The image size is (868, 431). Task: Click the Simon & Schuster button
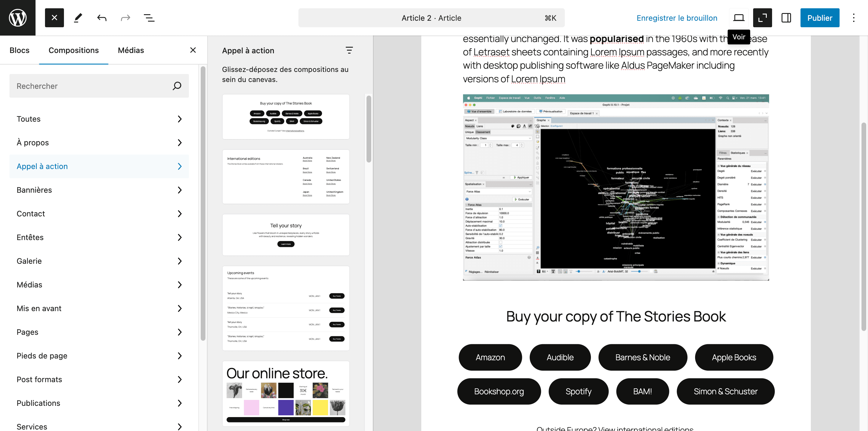click(x=725, y=391)
